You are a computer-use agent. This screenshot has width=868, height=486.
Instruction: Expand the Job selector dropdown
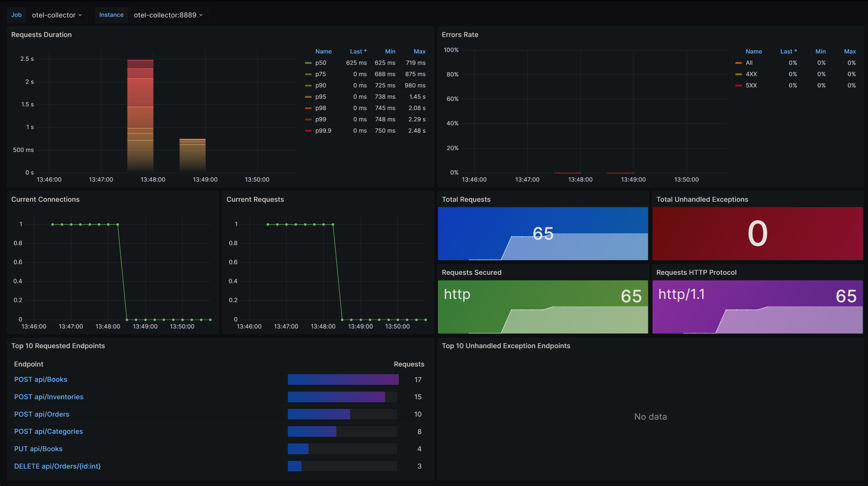pyautogui.click(x=57, y=14)
